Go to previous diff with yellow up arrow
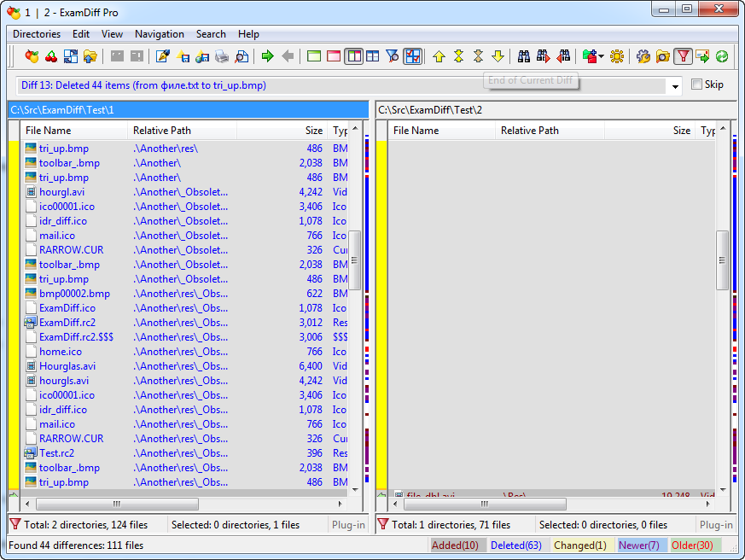The image size is (745, 560). pyautogui.click(x=439, y=56)
